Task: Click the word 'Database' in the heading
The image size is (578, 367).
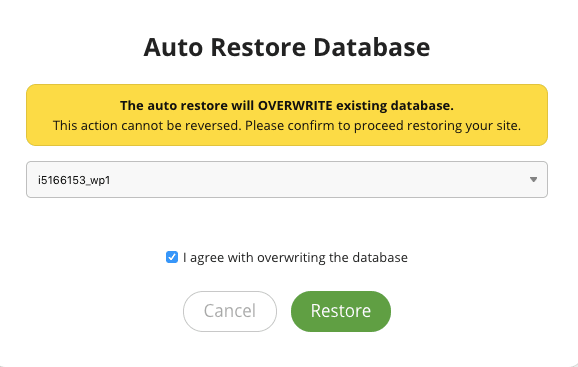Action: [x=372, y=47]
